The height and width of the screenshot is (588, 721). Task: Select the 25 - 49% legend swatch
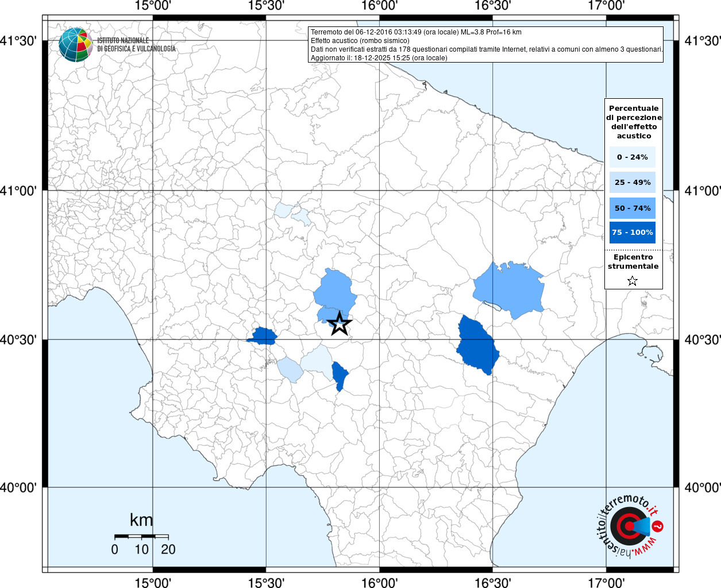(633, 182)
